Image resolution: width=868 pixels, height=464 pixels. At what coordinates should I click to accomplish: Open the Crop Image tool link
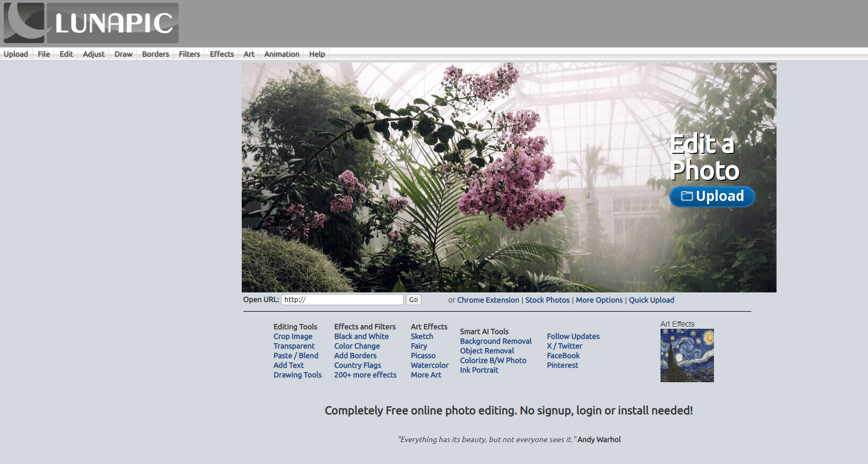pyautogui.click(x=293, y=337)
